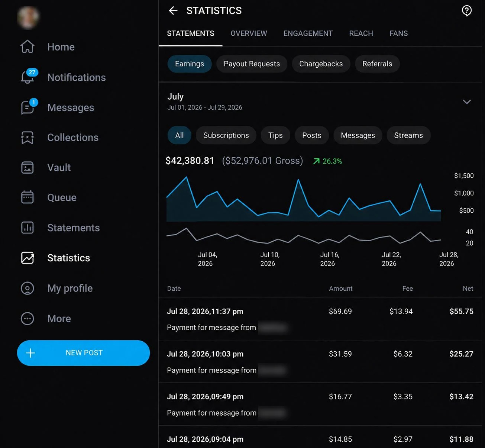Switch to the Overview tab
The width and height of the screenshot is (485, 448).
249,33
